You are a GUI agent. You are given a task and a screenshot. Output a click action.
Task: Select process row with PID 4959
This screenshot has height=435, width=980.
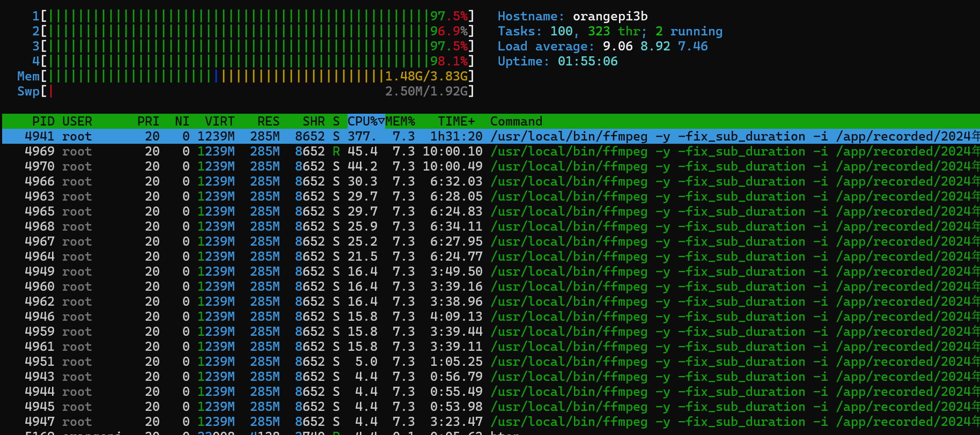[491, 331]
